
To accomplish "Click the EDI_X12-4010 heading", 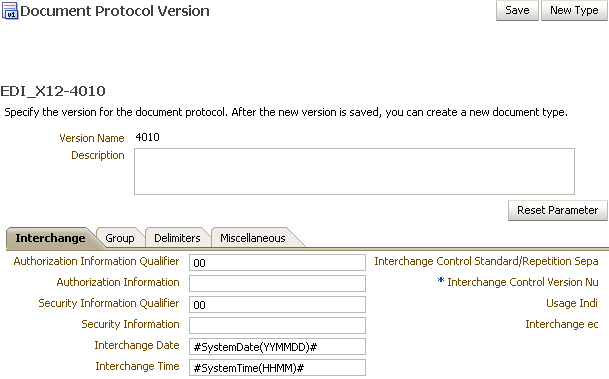I will click(x=53, y=91).
